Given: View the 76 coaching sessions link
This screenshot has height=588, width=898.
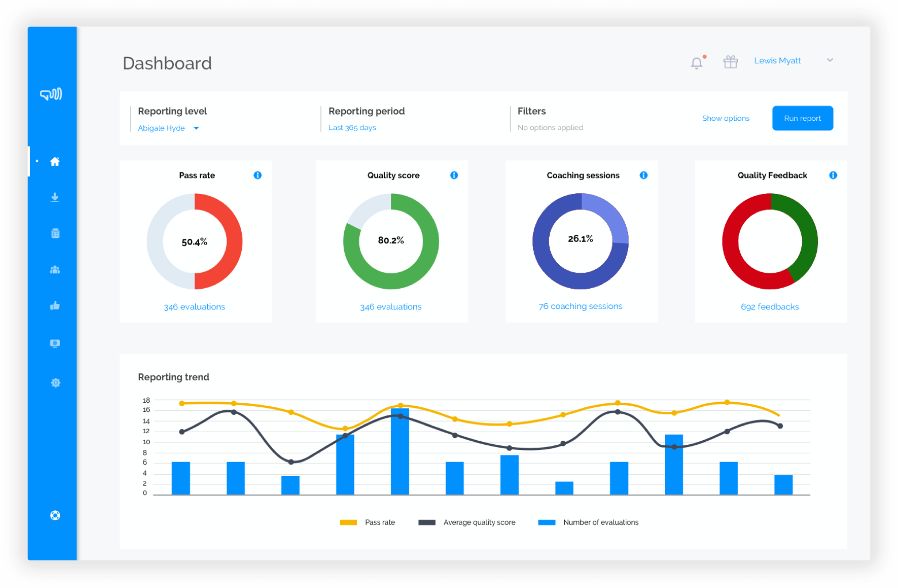Looking at the screenshot, I should click(580, 306).
